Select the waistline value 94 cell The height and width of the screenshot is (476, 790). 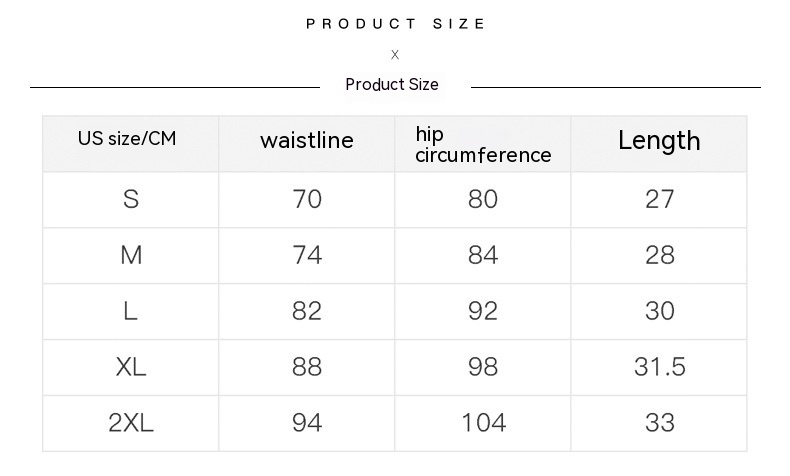coord(307,423)
